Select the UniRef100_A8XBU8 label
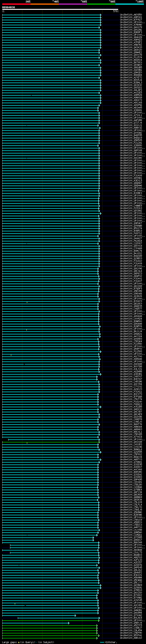 pyautogui.click(x=131, y=550)
